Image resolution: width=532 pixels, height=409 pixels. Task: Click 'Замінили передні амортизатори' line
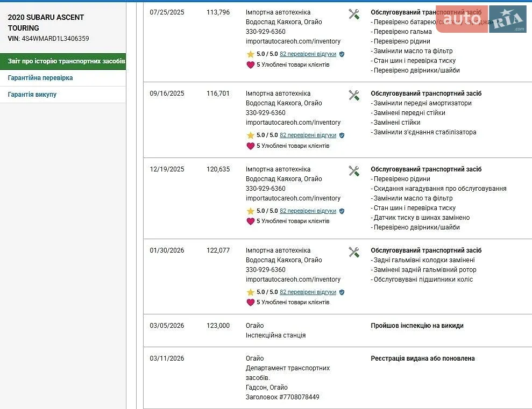tap(421, 103)
